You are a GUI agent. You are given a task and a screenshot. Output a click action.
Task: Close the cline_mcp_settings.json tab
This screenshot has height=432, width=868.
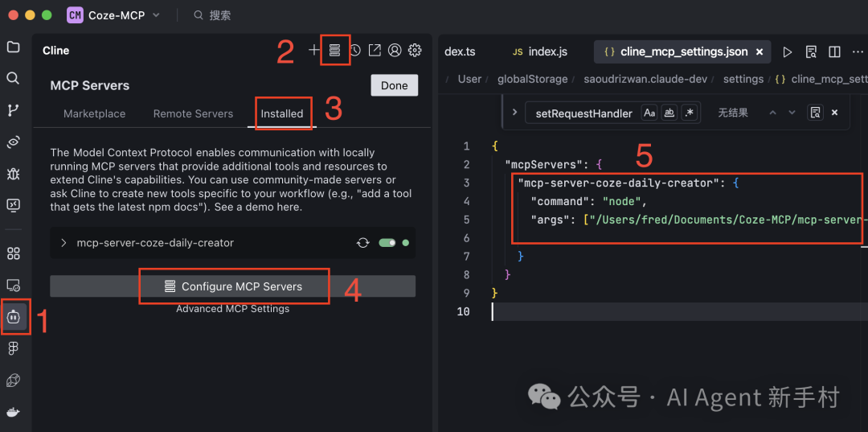point(759,52)
